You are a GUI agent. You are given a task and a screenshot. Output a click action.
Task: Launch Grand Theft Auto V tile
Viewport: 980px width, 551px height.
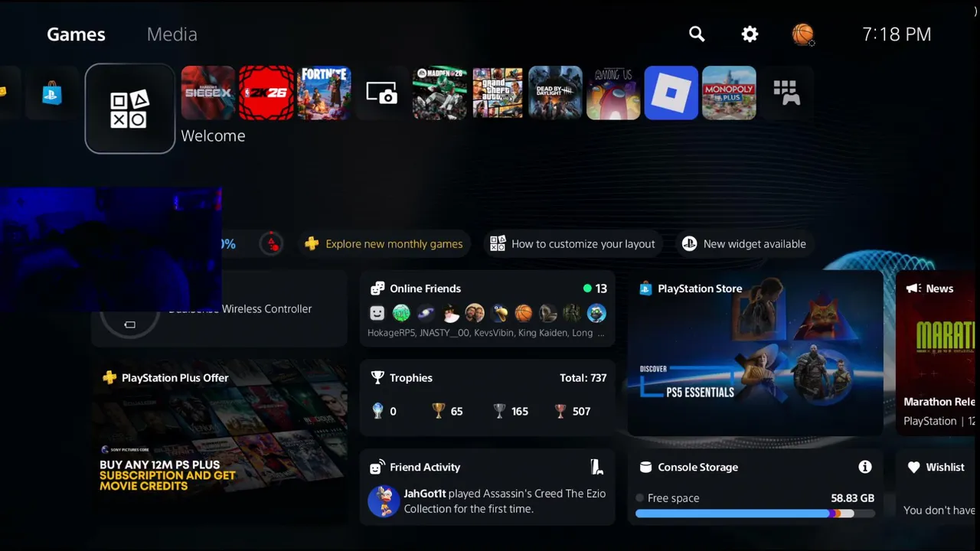[498, 93]
